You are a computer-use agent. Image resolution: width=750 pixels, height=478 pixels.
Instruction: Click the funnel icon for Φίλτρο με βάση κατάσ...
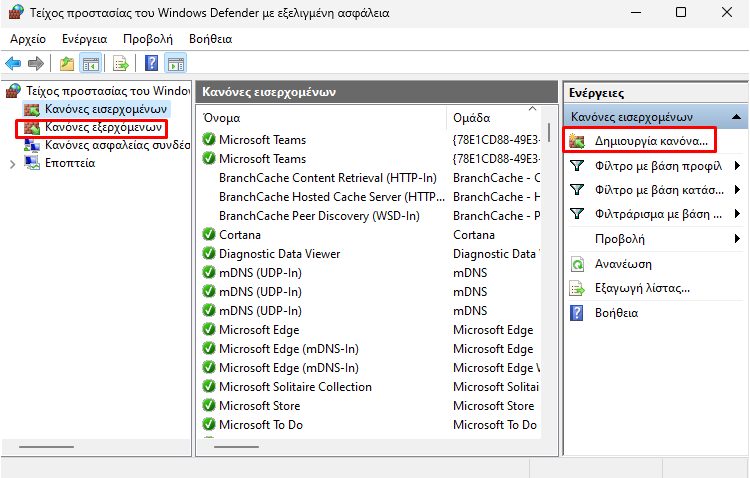(577, 190)
